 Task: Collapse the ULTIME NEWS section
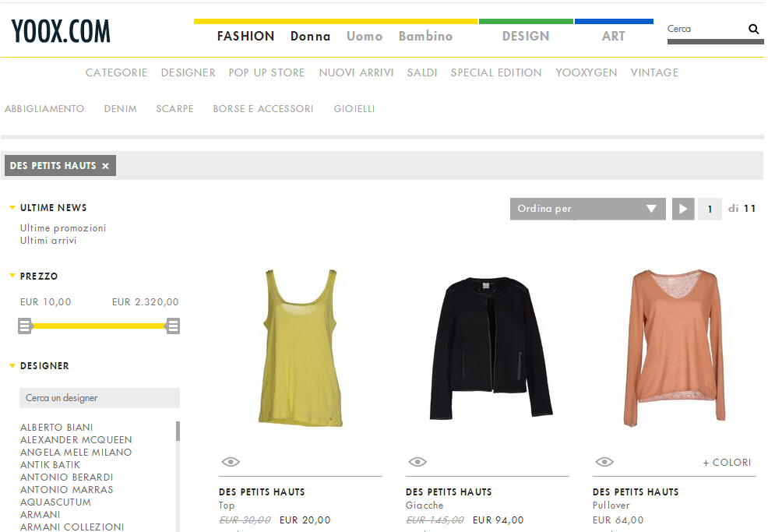tap(12, 208)
